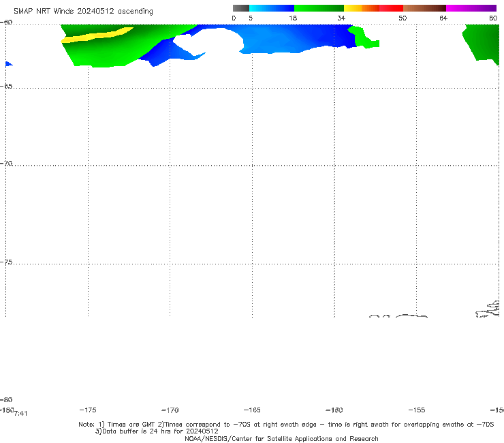Click the longitude label '-170'
Screen dimensions: 504x443
[170, 410]
